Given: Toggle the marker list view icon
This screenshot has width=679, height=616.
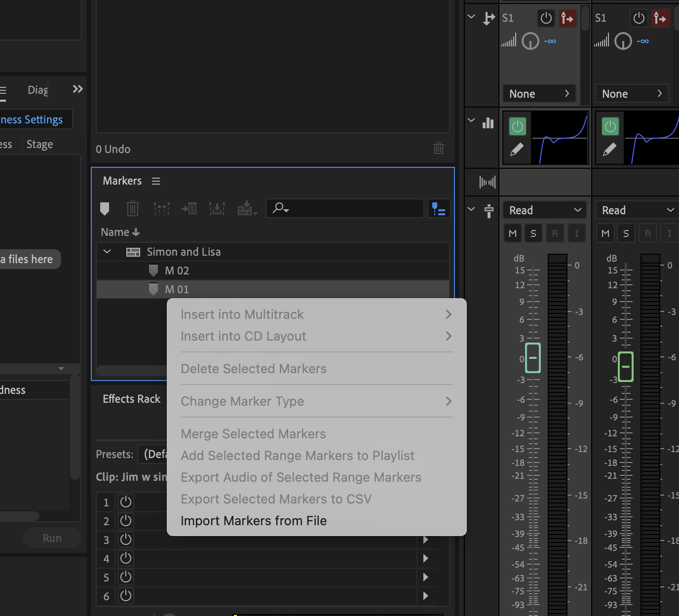Looking at the screenshot, I should click(439, 209).
